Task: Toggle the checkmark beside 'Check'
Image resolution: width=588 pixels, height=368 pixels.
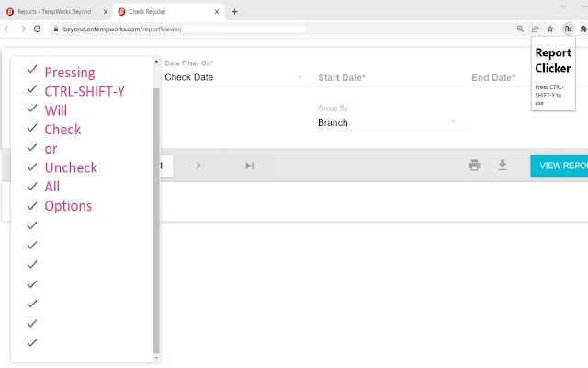Action: coord(32,128)
